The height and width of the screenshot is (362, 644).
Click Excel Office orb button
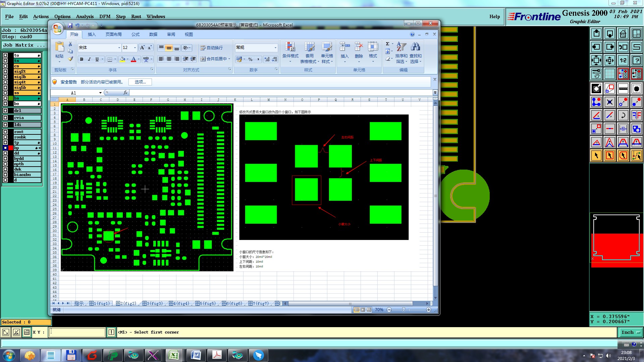pyautogui.click(x=57, y=28)
